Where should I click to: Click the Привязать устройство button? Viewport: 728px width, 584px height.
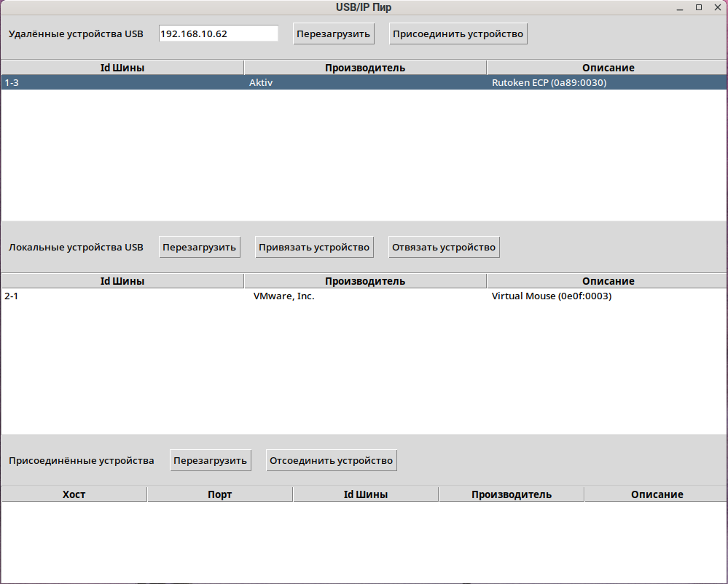(x=315, y=247)
